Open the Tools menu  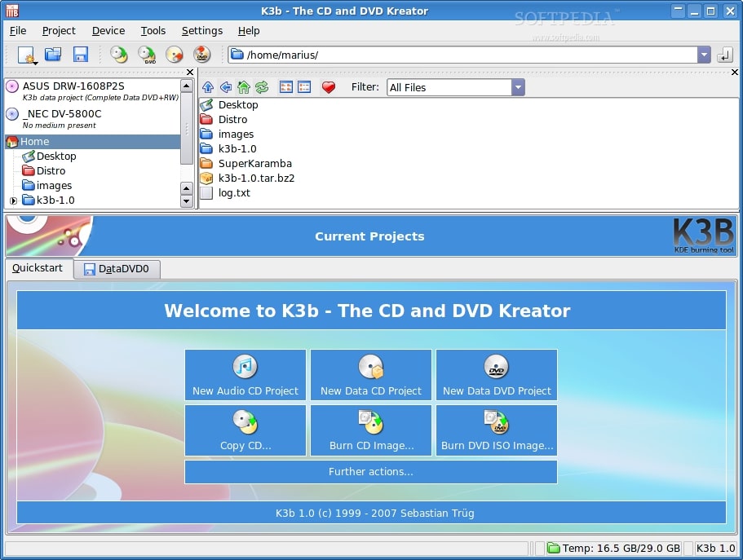(153, 31)
